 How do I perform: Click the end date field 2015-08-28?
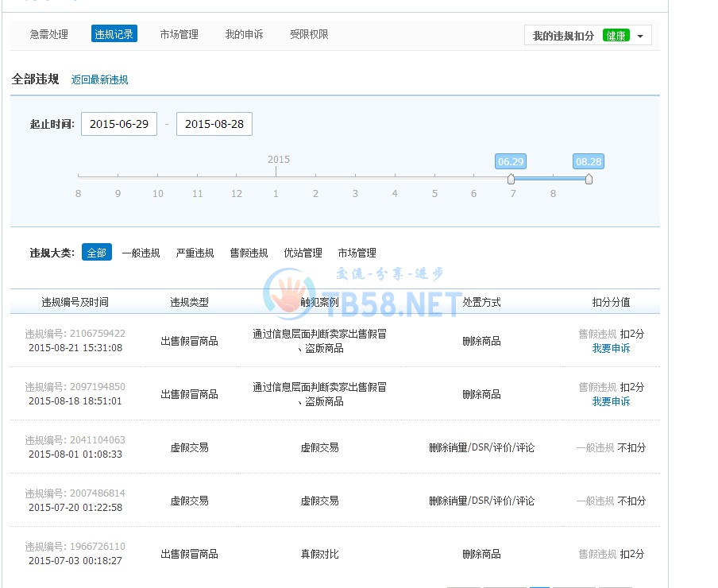tap(214, 124)
